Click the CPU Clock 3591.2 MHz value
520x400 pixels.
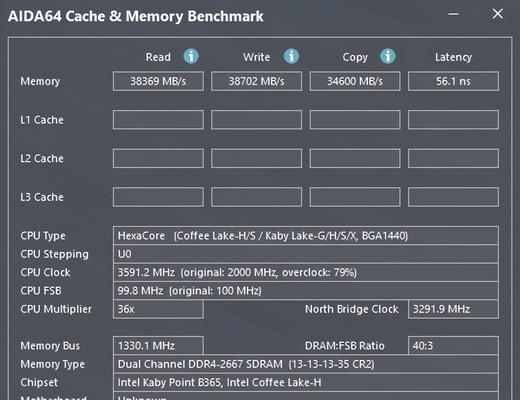coord(306,272)
